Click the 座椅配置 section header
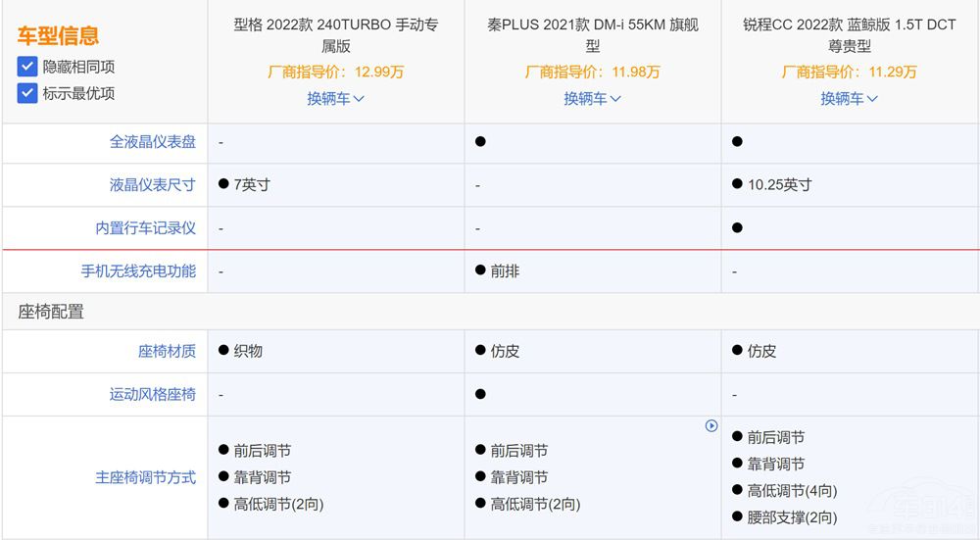This screenshot has height=540, width=980. pyautogui.click(x=51, y=312)
